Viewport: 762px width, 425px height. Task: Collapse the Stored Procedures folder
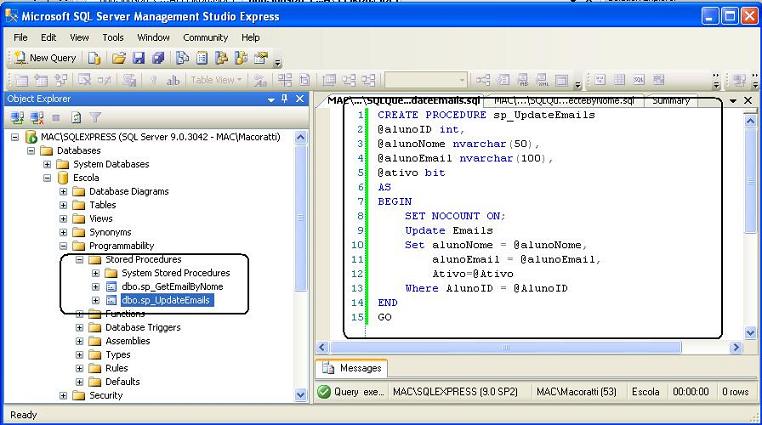[79, 260]
